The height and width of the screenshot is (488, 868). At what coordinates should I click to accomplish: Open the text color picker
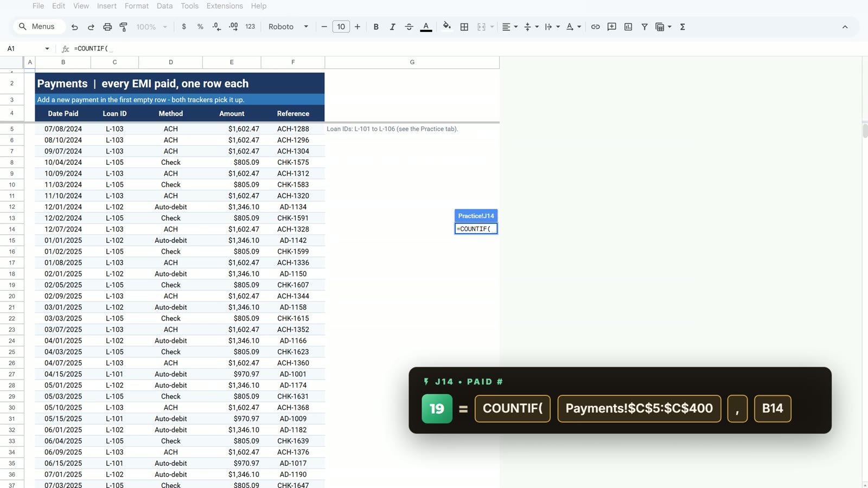(426, 27)
